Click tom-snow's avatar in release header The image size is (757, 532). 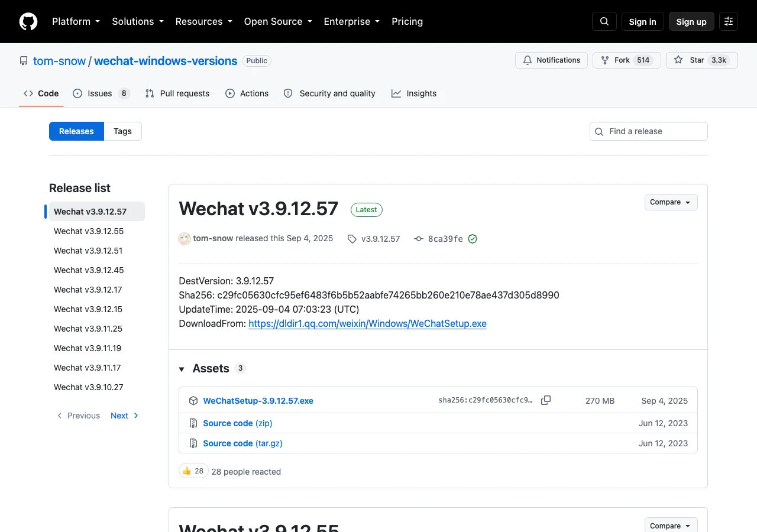[x=185, y=238]
